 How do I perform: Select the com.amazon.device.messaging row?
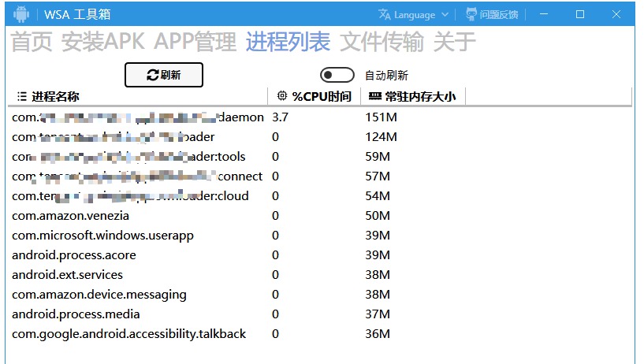(320, 295)
